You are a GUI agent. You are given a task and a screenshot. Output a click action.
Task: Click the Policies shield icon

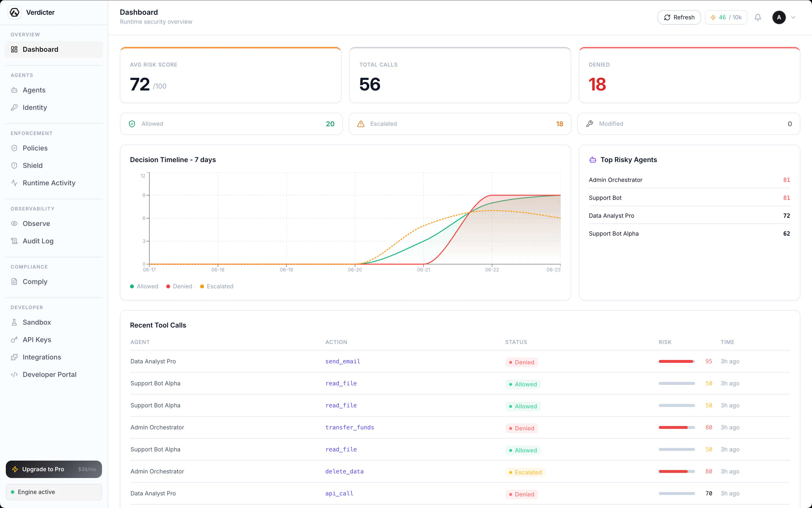pyautogui.click(x=14, y=148)
